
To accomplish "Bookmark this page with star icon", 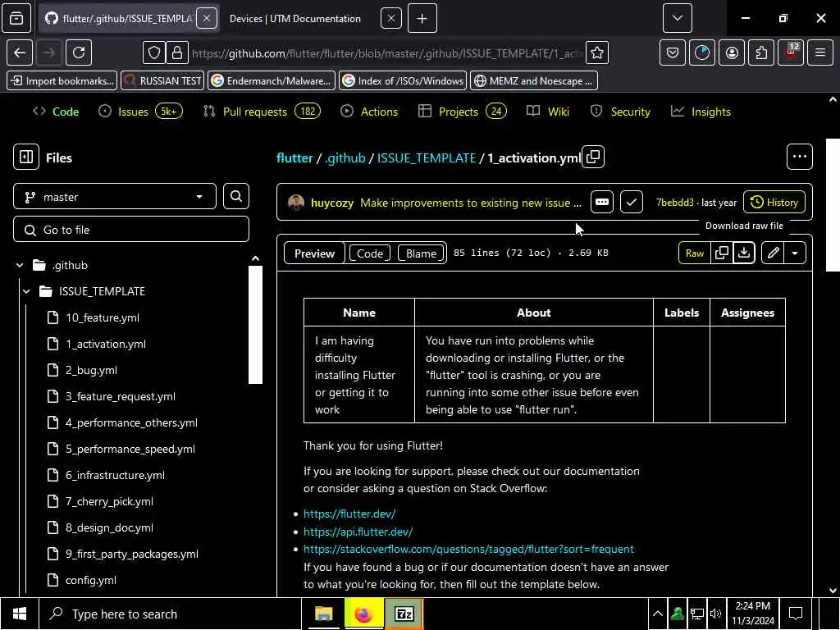I will point(597,52).
